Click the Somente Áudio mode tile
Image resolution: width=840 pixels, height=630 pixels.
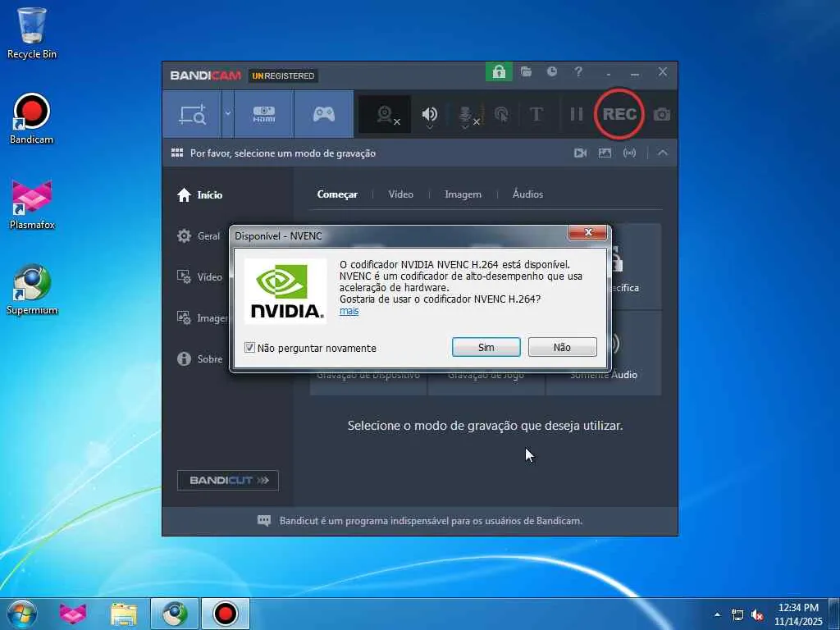[603, 353]
